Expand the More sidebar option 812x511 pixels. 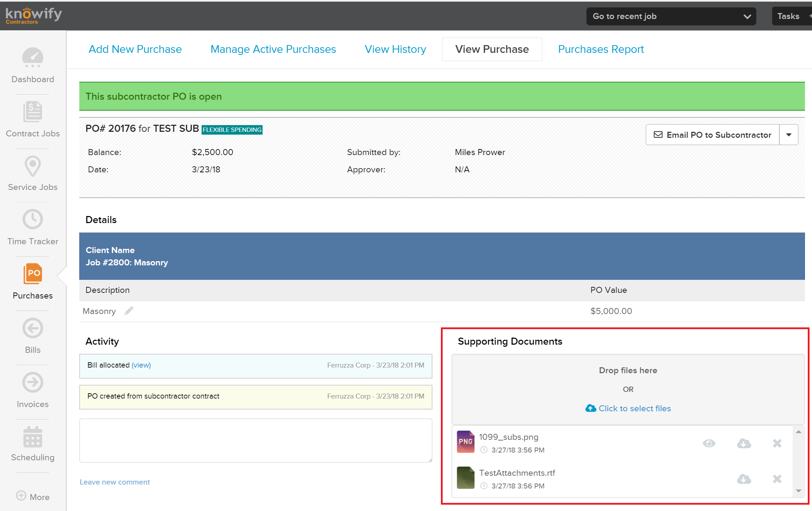coord(33,497)
